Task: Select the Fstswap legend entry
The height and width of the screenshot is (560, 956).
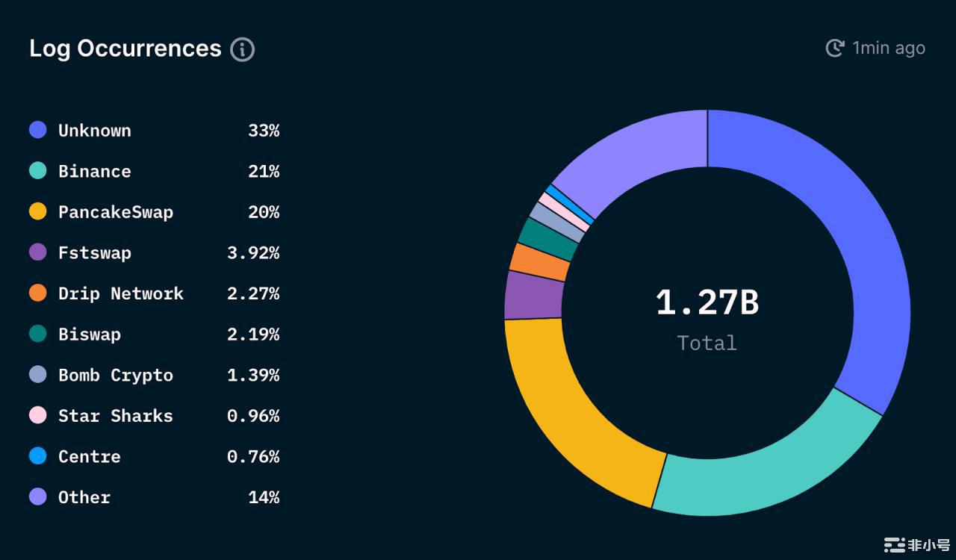Action: pos(94,252)
